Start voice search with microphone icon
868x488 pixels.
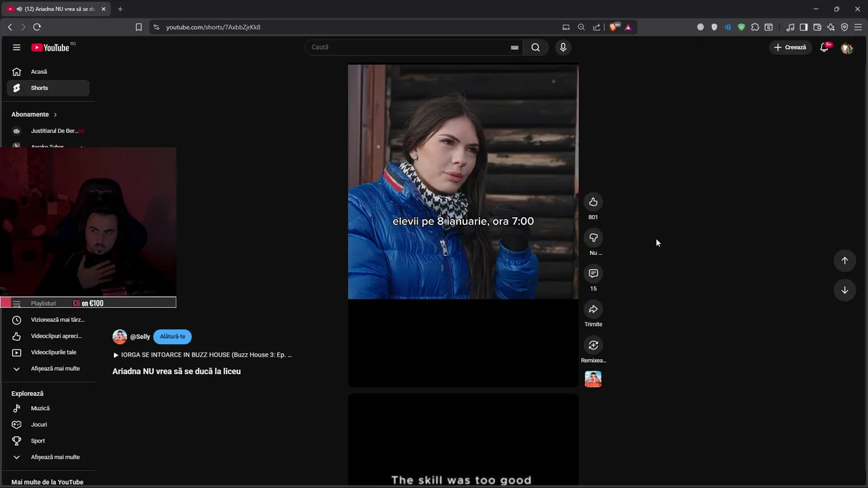tap(563, 47)
